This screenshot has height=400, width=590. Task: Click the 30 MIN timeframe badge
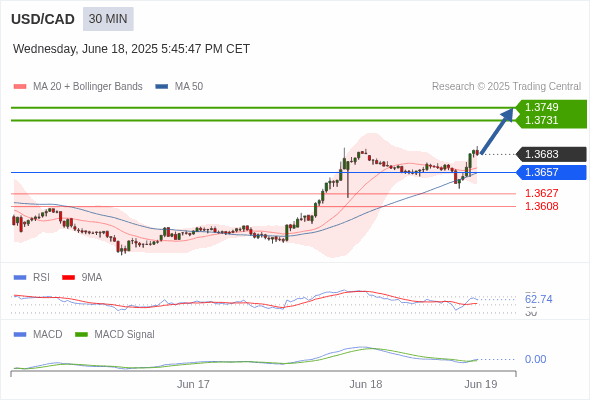tap(108, 19)
